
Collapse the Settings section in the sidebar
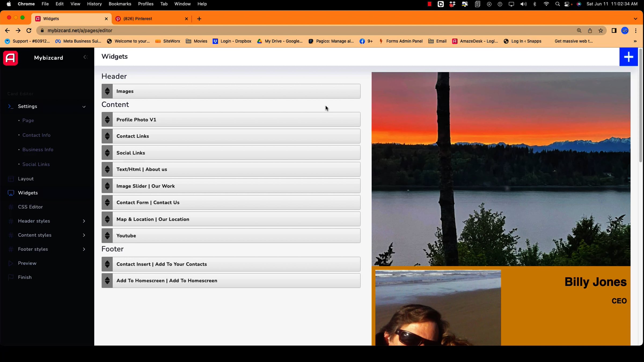84,107
